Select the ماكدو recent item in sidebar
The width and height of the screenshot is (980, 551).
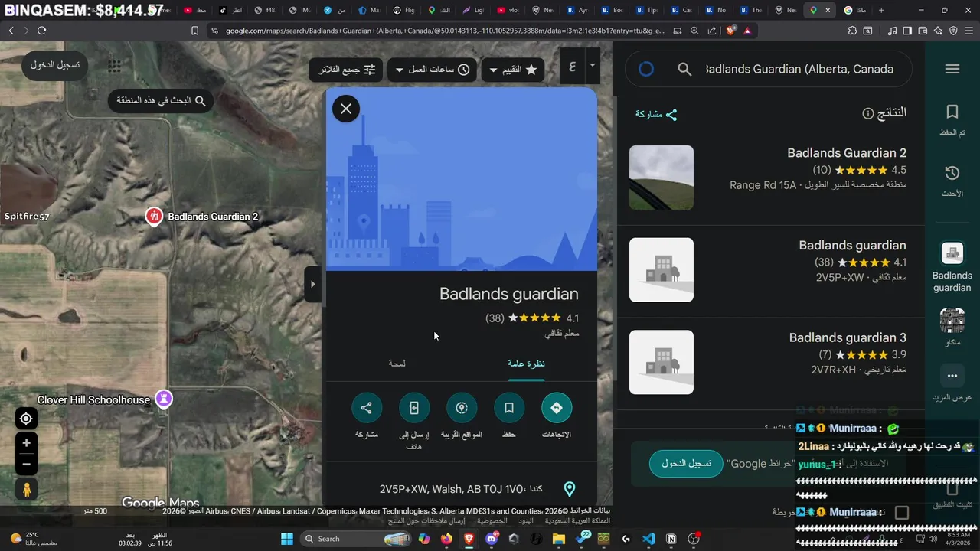(x=952, y=327)
